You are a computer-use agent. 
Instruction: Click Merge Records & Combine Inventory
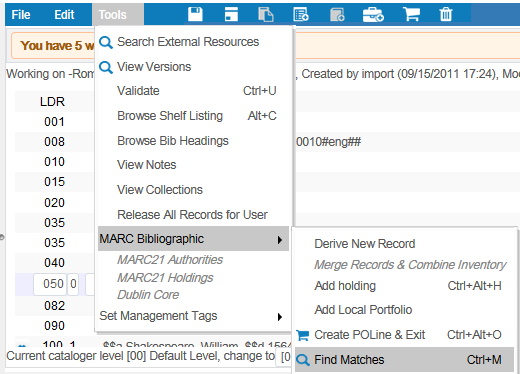pyautogui.click(x=410, y=265)
